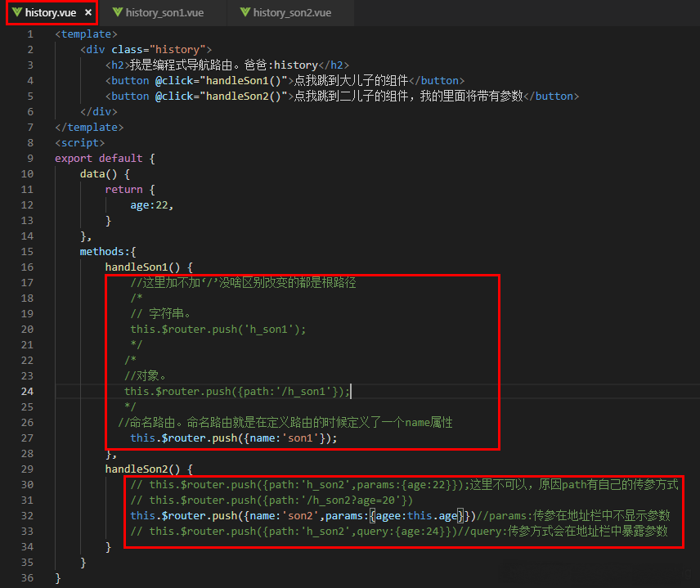Click the 'export default' keyword line

pos(105,158)
